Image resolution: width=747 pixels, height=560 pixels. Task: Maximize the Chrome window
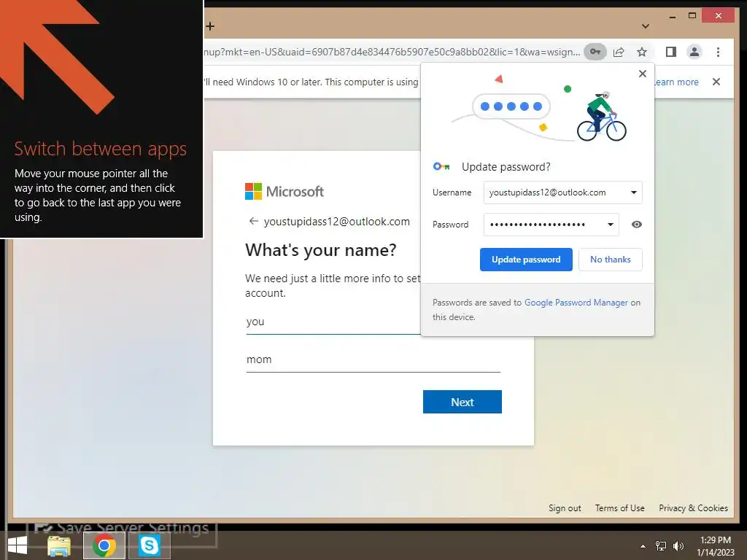point(692,16)
